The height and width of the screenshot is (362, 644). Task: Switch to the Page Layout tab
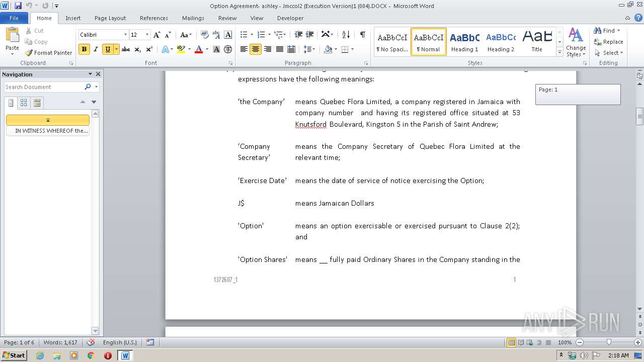click(110, 18)
